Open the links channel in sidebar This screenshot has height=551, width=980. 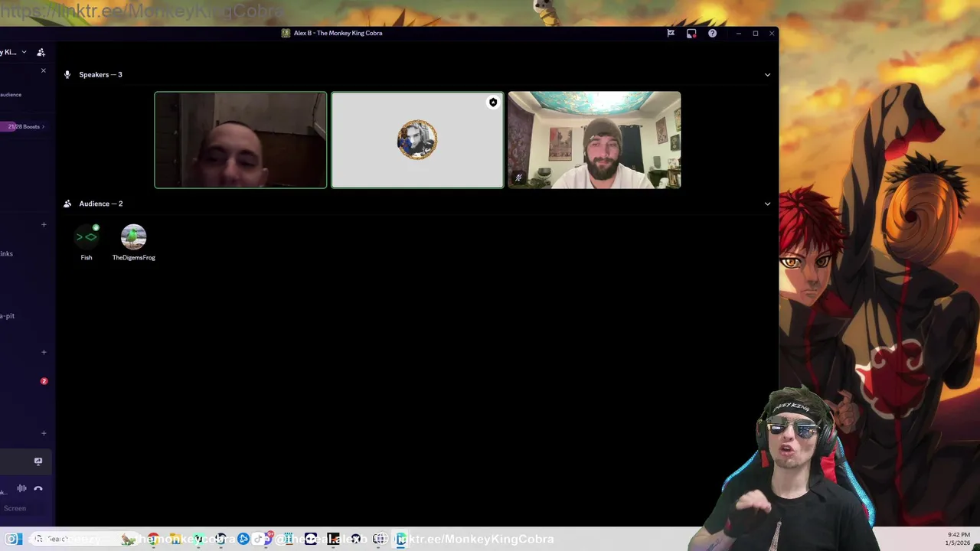(7, 254)
